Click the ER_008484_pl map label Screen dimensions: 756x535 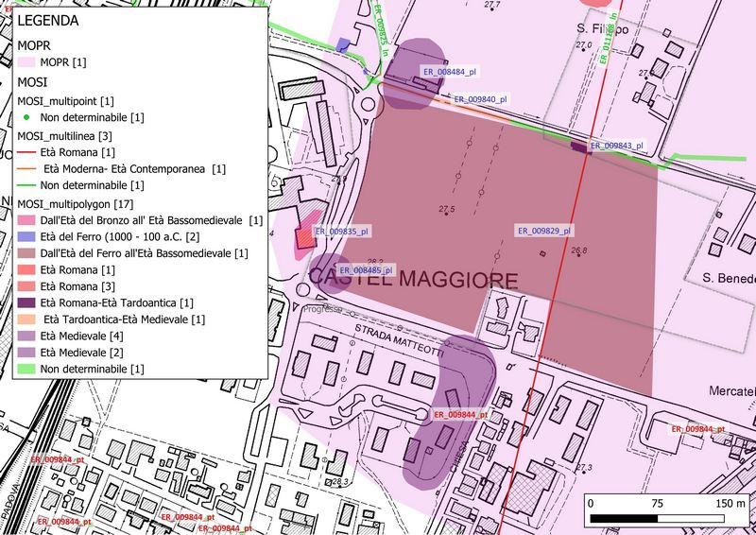click(448, 72)
